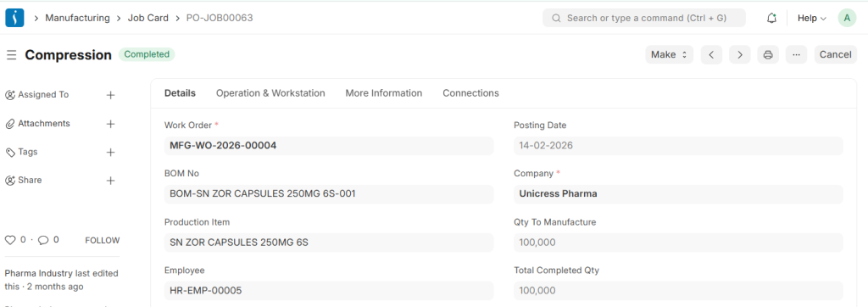Navigate to Job Card breadcrumb
Image resolution: width=868 pixels, height=307 pixels.
pos(147,18)
